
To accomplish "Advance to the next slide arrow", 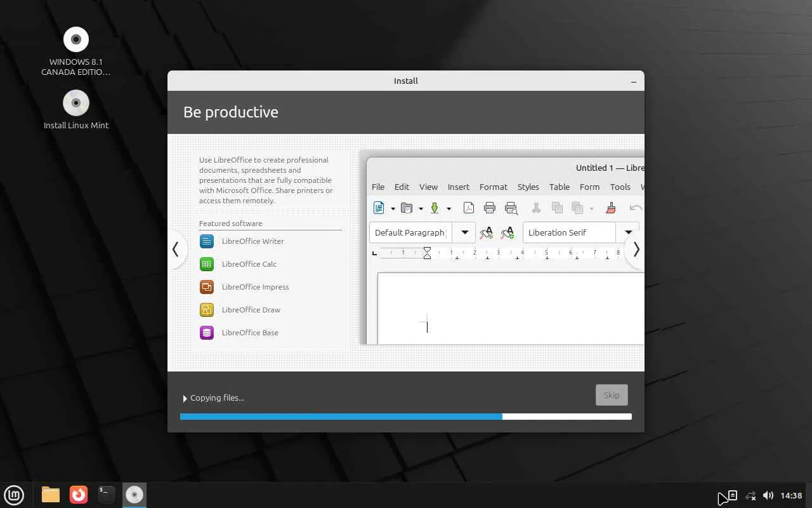I will (x=636, y=250).
